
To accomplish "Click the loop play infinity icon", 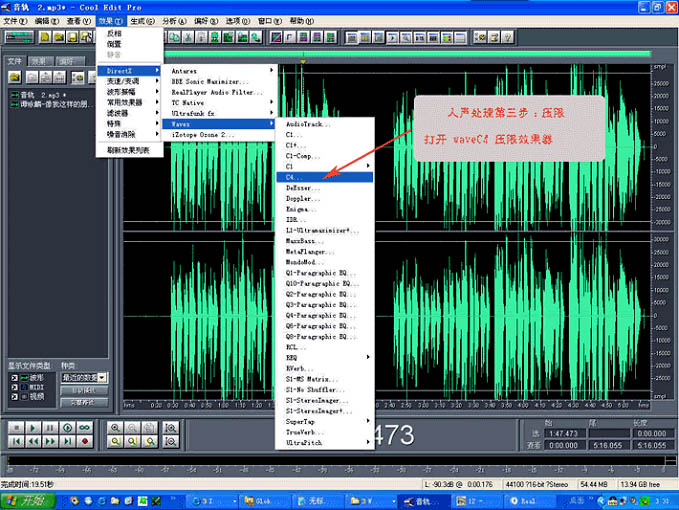I will click(x=85, y=427).
